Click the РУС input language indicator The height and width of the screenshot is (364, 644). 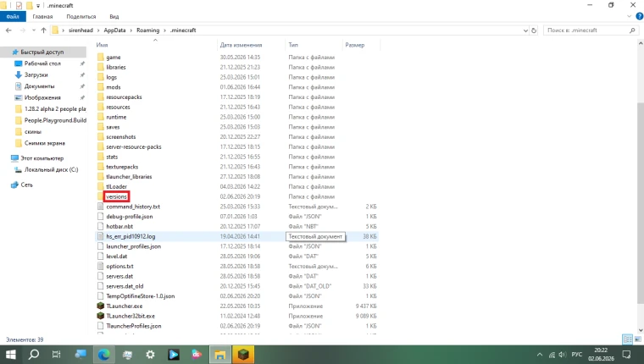point(577,354)
